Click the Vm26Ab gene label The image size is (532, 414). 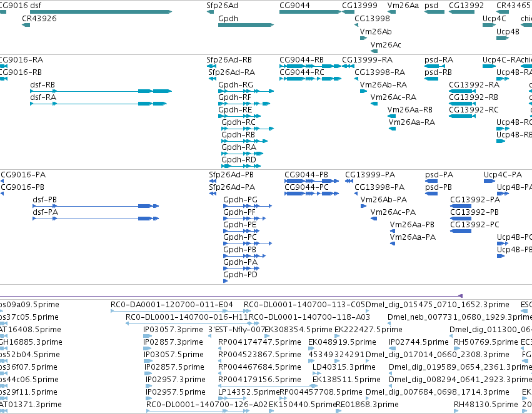point(376,31)
